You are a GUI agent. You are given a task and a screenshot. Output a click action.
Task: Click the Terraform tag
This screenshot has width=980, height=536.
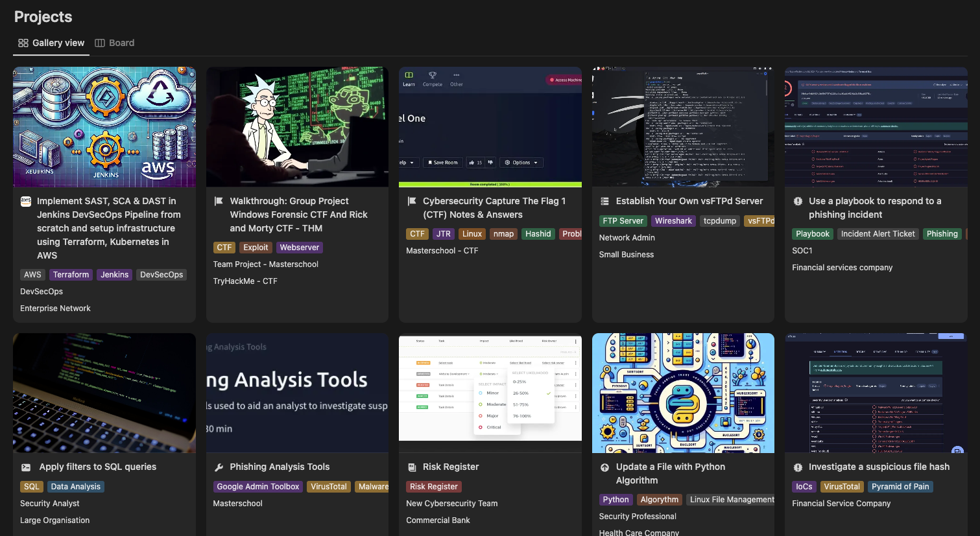(71, 275)
